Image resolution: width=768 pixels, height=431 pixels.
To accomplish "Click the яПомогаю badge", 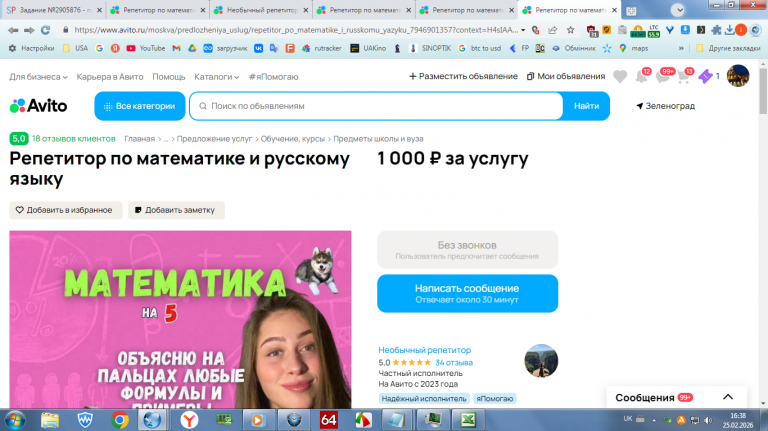I will 495,399.
